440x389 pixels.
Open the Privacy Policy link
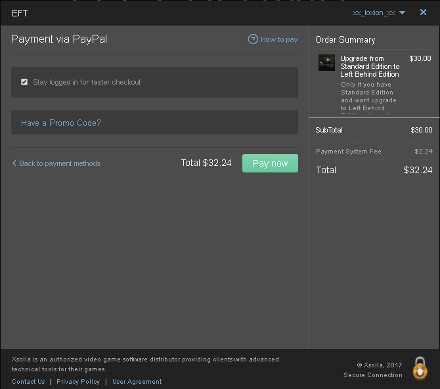(78, 381)
